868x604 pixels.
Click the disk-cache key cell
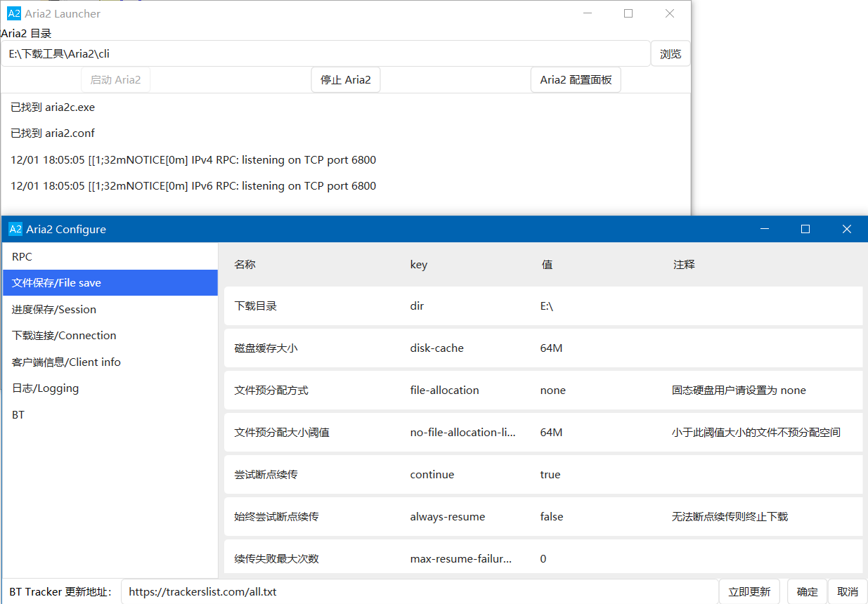point(437,348)
